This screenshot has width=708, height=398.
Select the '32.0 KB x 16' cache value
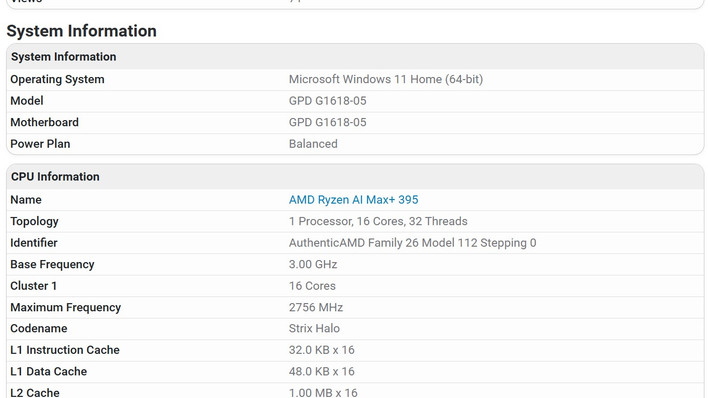coord(321,350)
